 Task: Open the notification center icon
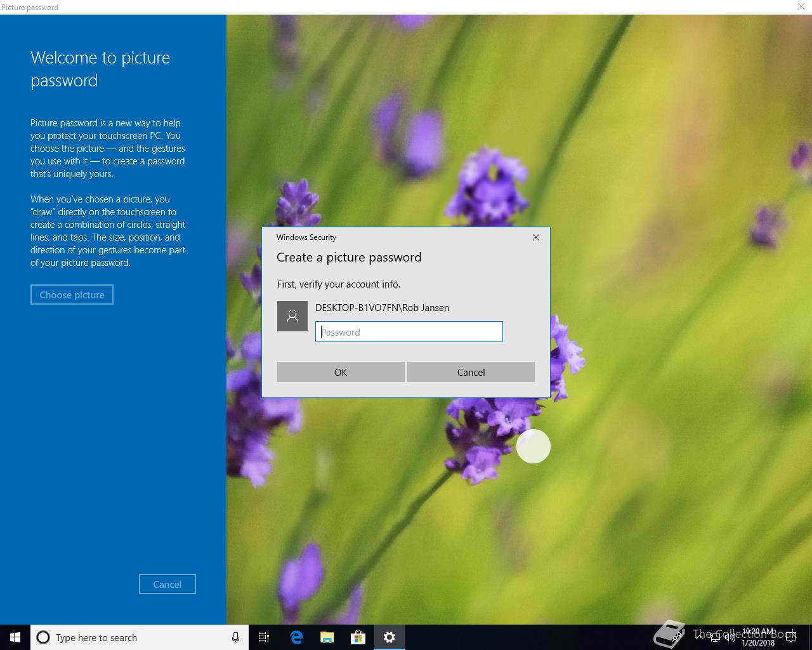coord(790,638)
